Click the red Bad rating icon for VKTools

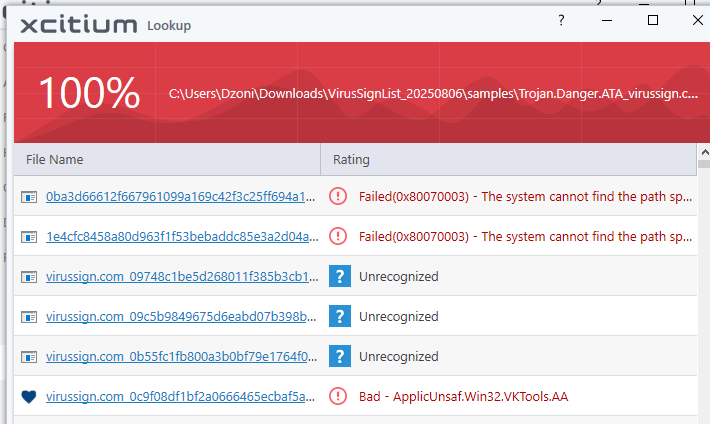(338, 396)
